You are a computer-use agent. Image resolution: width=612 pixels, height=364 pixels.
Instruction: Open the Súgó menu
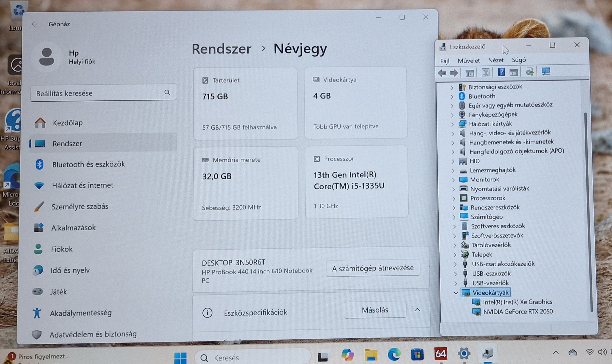point(518,60)
